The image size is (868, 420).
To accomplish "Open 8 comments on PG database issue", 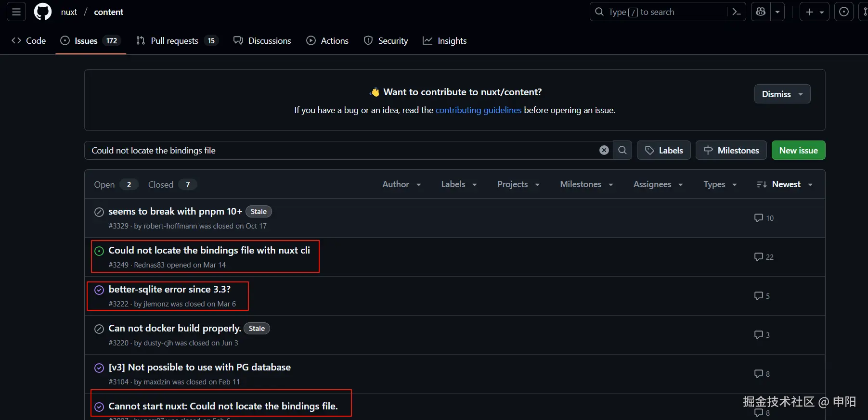I will [x=762, y=374].
